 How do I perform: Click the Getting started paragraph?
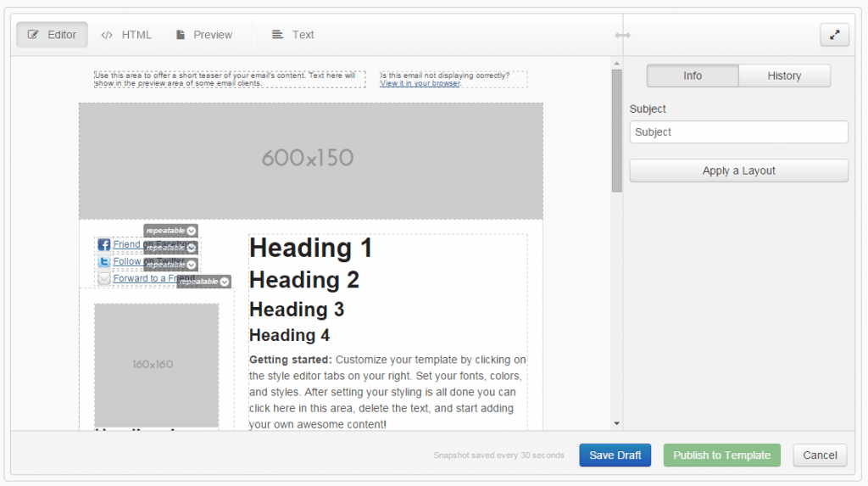(x=387, y=392)
